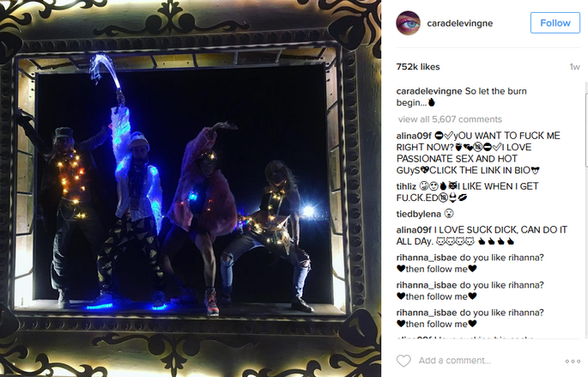Click the fire emoji after caption text
Screen dimensions: 588x377
click(x=432, y=102)
